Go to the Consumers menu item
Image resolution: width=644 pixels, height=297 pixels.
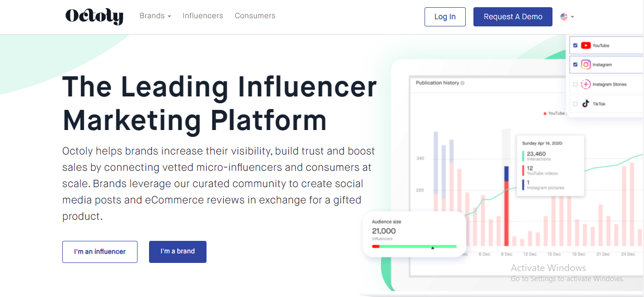coord(255,16)
